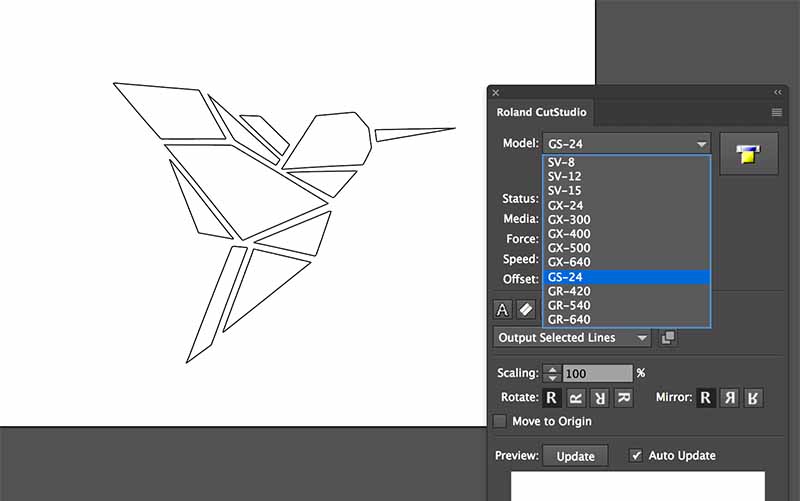This screenshot has height=501, width=800.
Task: Select the no-rotation upright R button
Action: coord(552,397)
